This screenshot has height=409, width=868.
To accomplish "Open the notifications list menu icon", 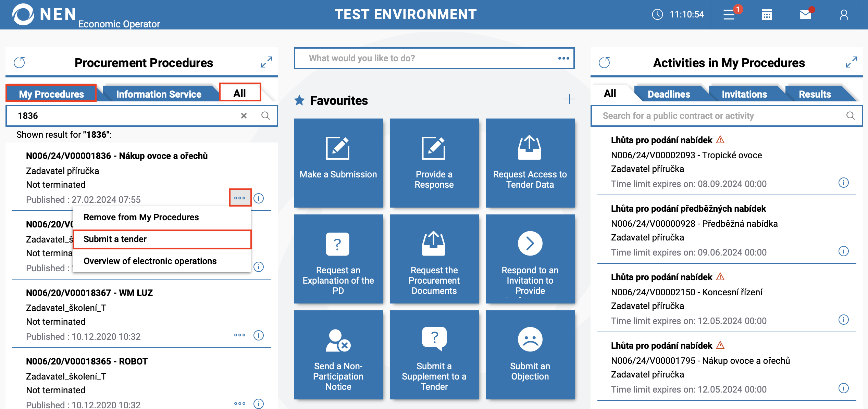I will (729, 15).
